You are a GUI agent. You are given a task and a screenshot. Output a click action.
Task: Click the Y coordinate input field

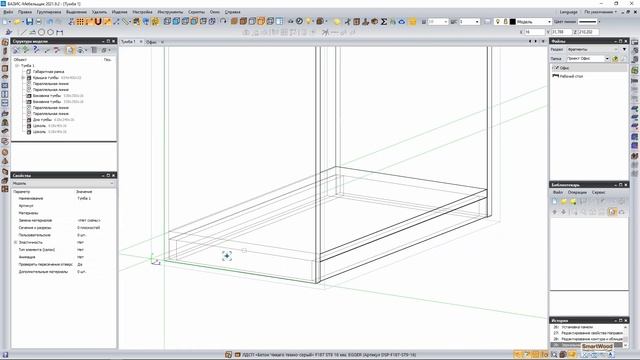pos(562,32)
